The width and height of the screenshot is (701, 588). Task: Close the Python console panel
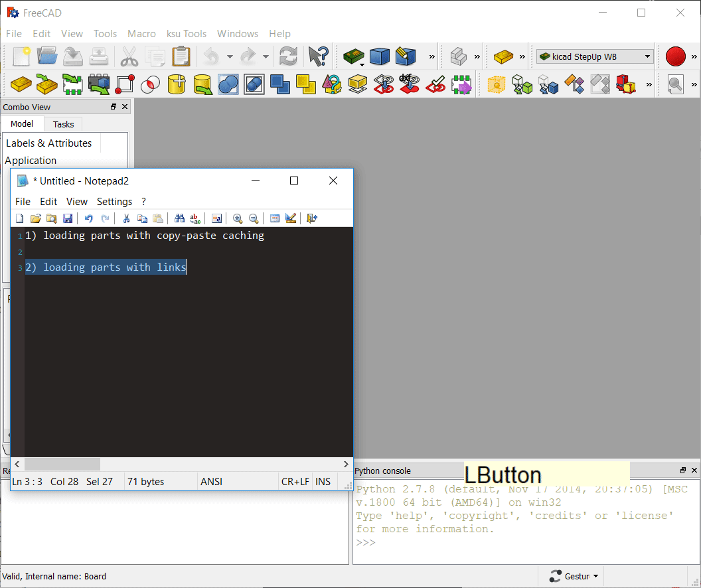click(x=694, y=470)
